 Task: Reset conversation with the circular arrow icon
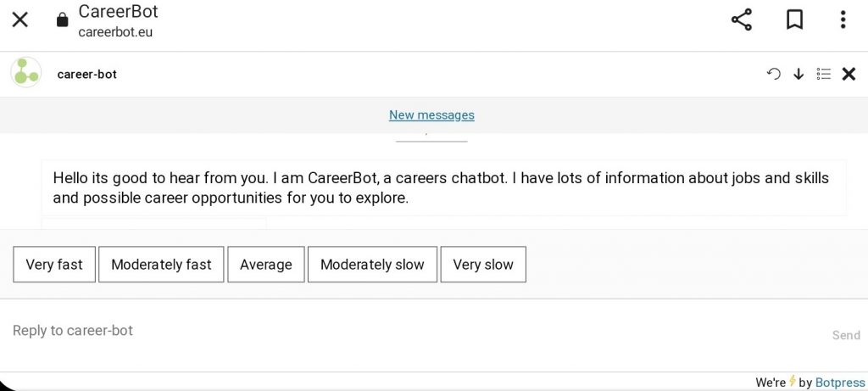click(773, 74)
